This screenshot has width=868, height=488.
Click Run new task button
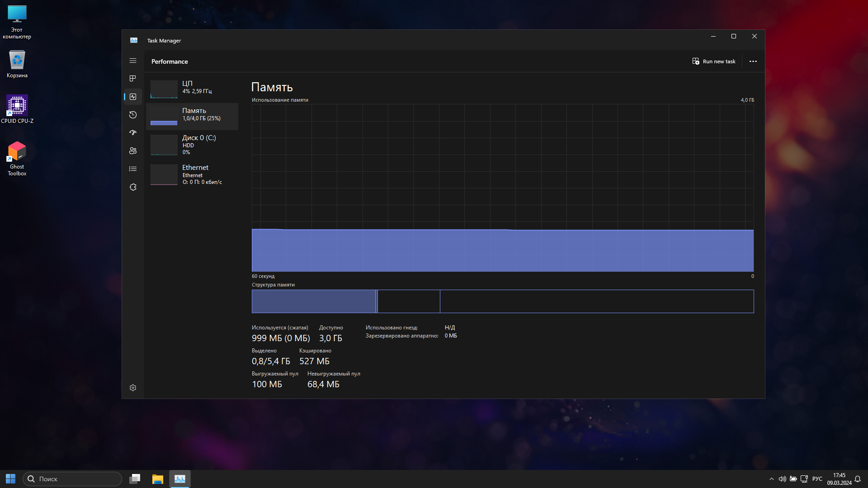pyautogui.click(x=714, y=61)
